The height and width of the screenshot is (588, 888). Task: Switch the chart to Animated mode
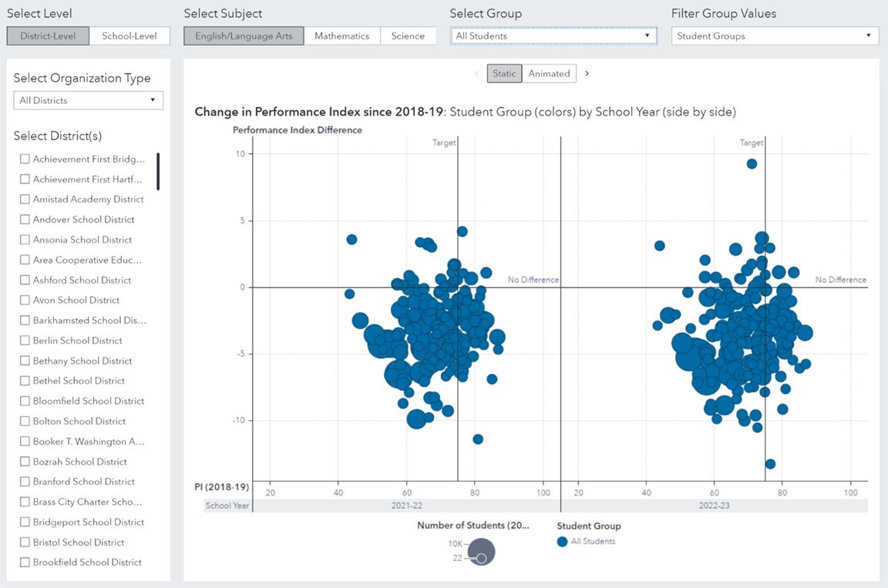pyautogui.click(x=549, y=73)
